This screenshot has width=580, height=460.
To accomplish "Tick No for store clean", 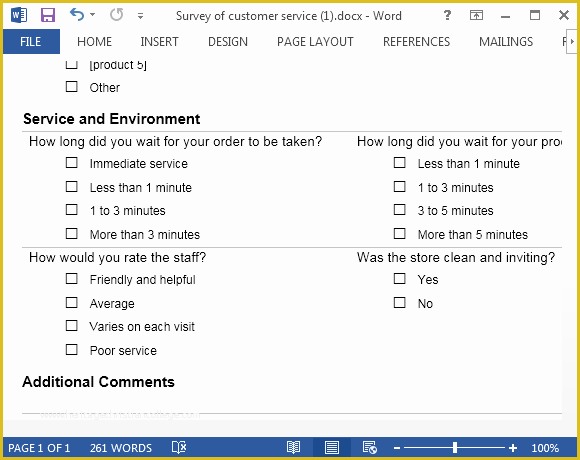I will pos(399,302).
